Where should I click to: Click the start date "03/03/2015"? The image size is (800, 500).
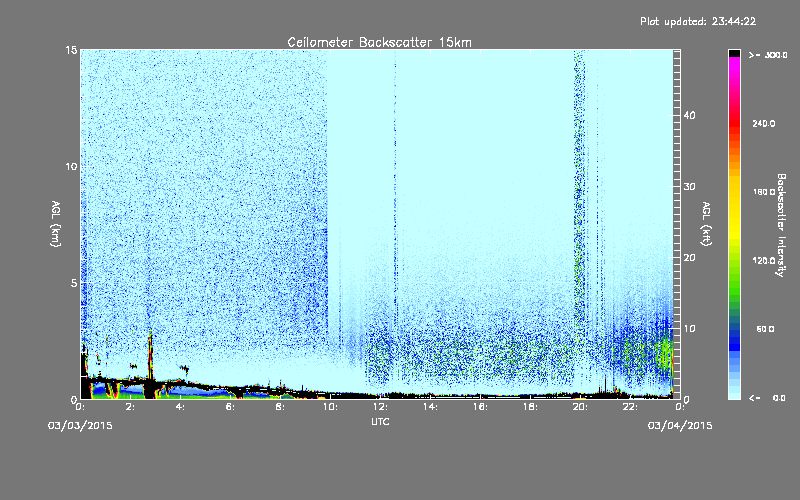80,426
